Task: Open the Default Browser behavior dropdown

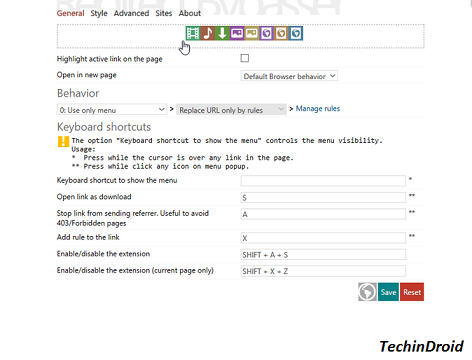Action: point(289,76)
